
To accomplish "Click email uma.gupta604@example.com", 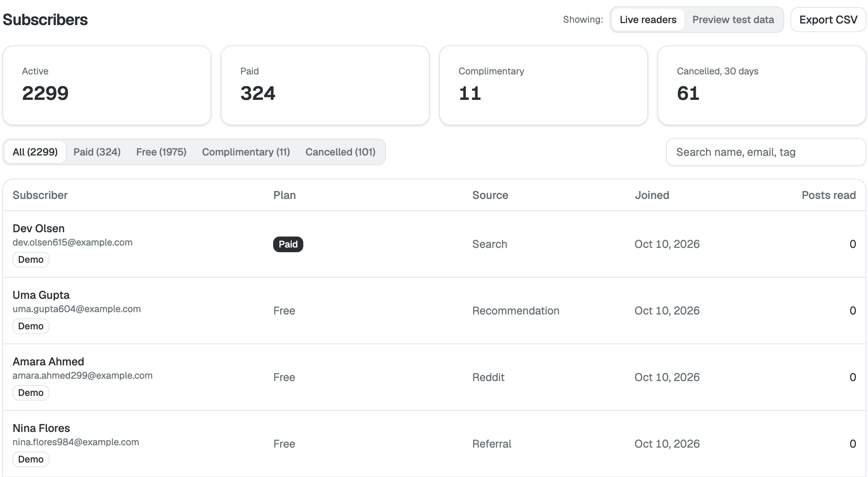I will [x=77, y=309].
